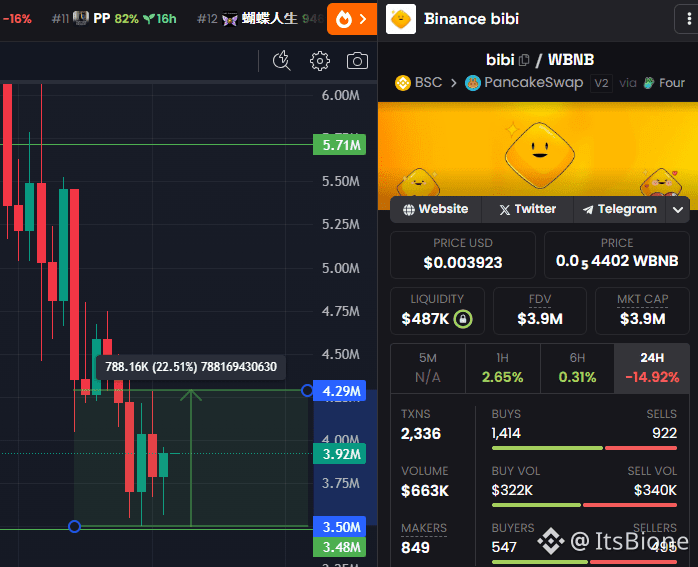Open the Website link
Screen dimensions: 698x567
pos(436,209)
